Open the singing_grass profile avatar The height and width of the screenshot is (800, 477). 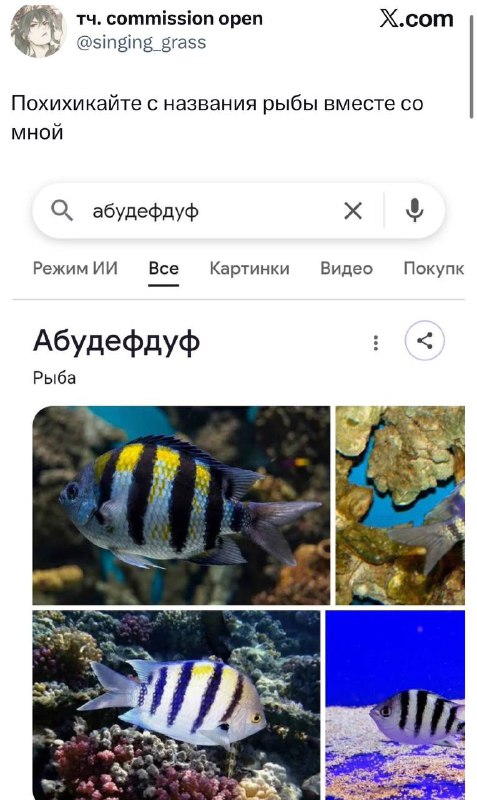[x=37, y=31]
